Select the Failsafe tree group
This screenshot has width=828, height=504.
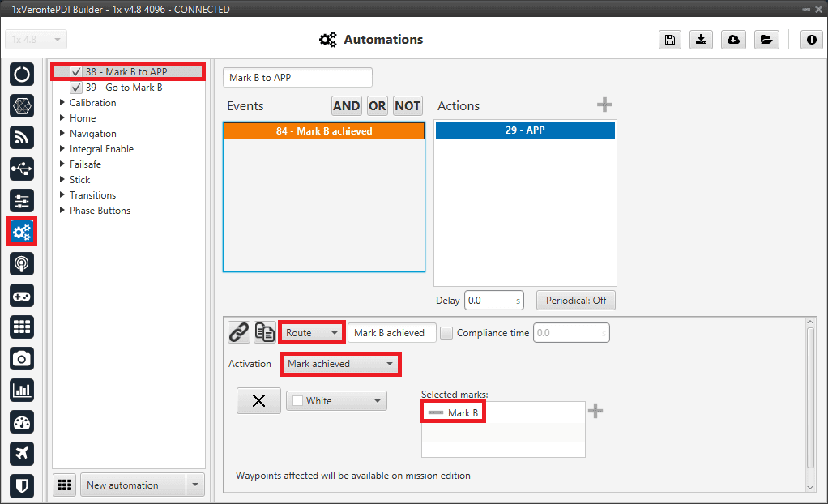[x=85, y=164]
